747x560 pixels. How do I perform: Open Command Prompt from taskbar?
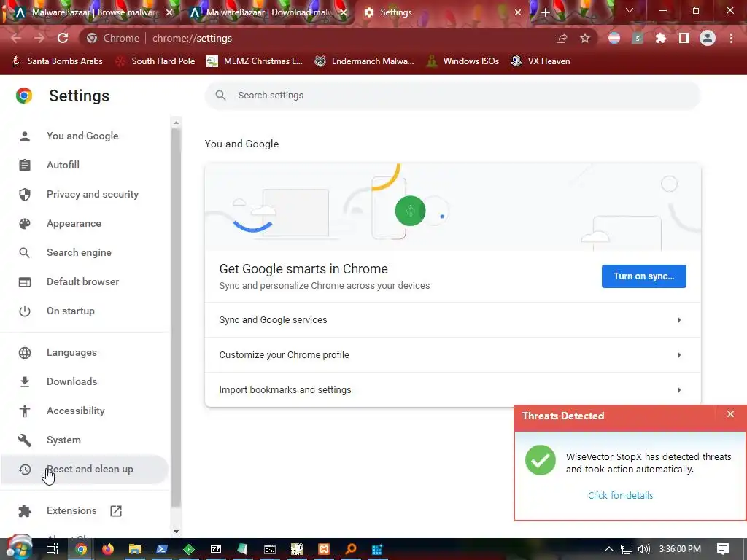tap(270, 549)
